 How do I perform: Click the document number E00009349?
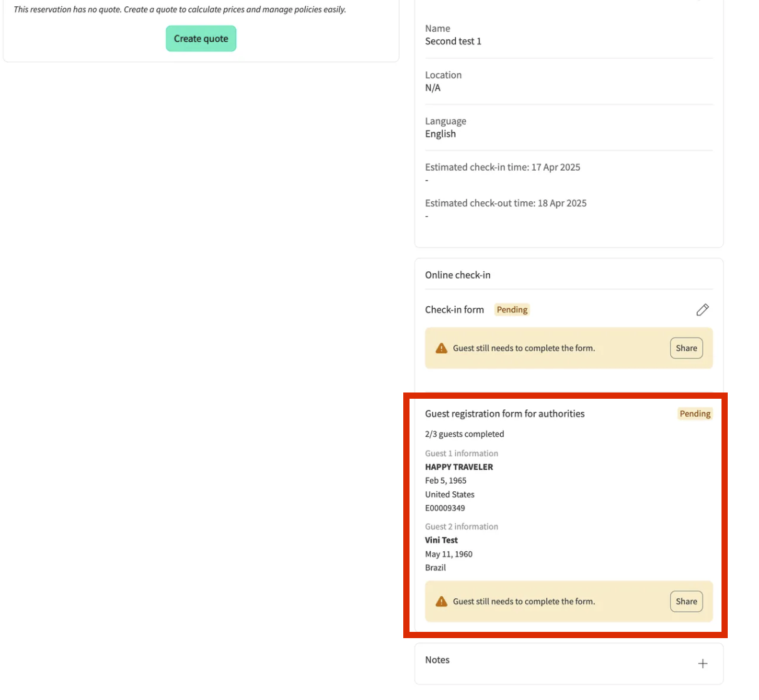[445, 508]
